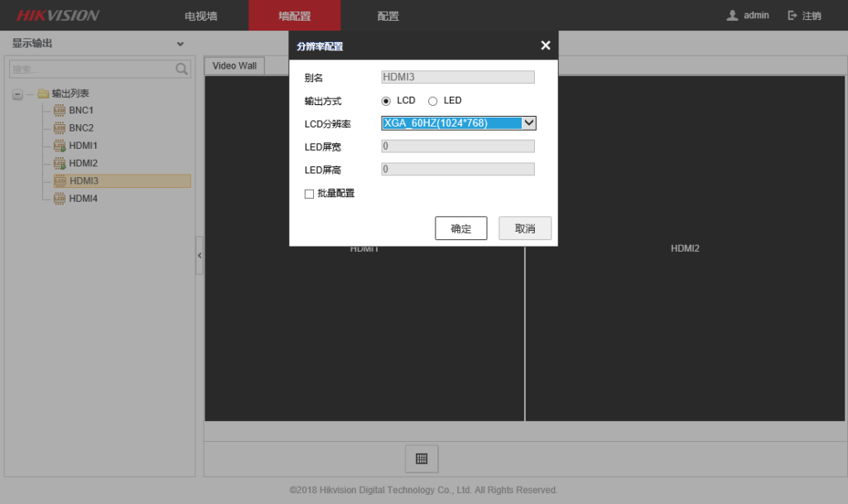Select the BNC1 output icon
This screenshot has height=504, width=848.
coord(60,110)
